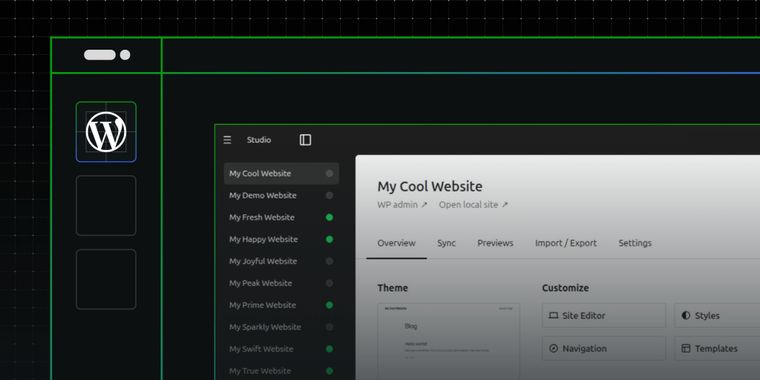
Task: Select My Prime Website in site list
Action: (x=281, y=305)
